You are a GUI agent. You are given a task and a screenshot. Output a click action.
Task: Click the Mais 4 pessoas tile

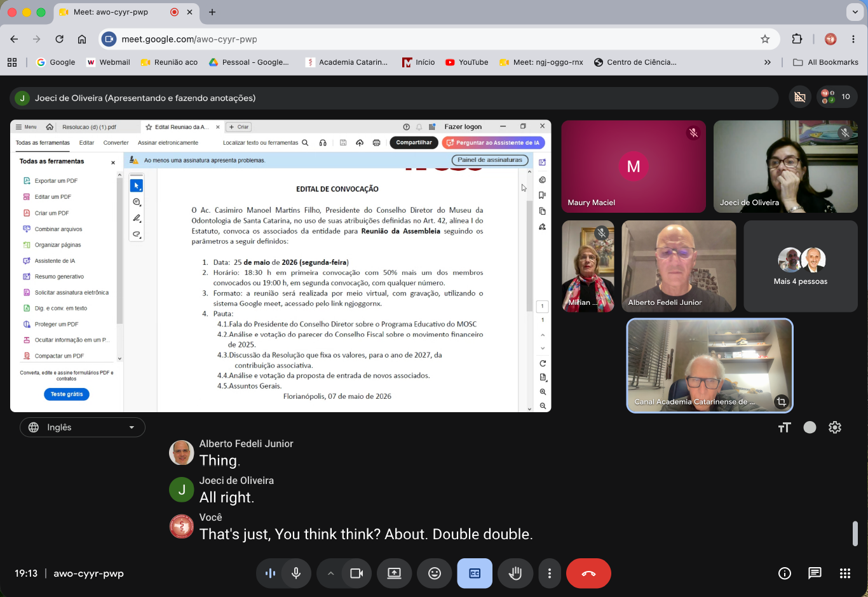click(801, 266)
